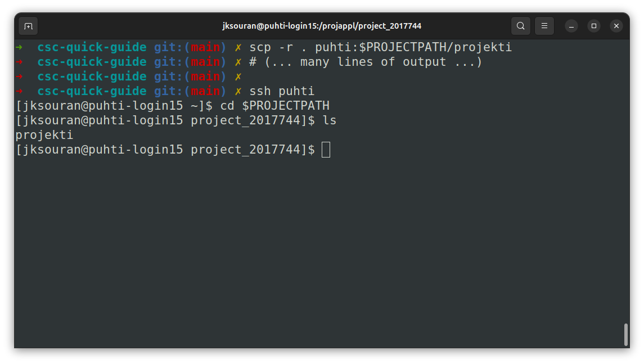The width and height of the screenshot is (644, 364).
Task: Open a new terminal tab
Action: [x=28, y=26]
